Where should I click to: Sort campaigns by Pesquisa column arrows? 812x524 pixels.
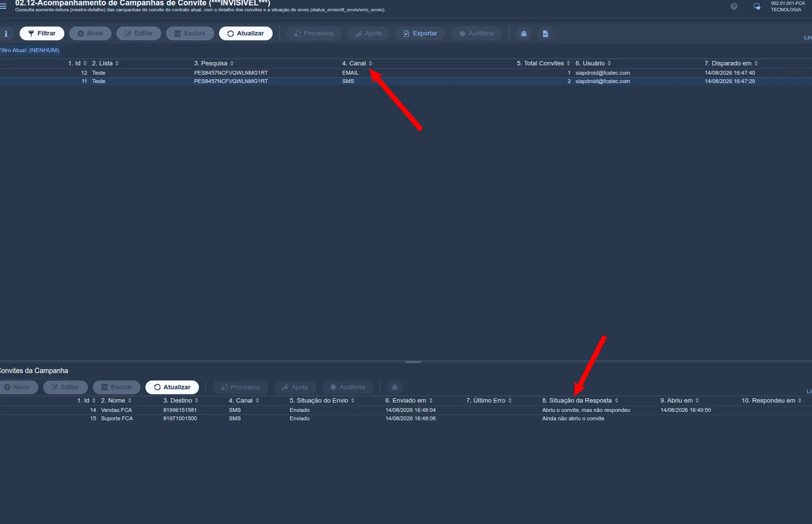[x=232, y=63]
